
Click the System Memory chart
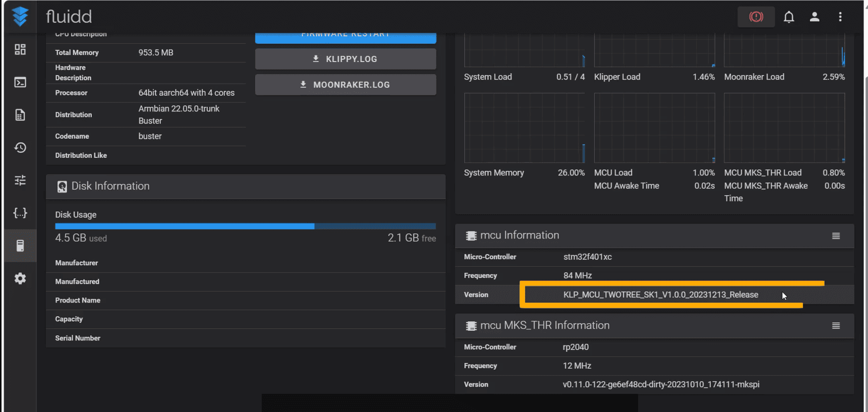524,128
